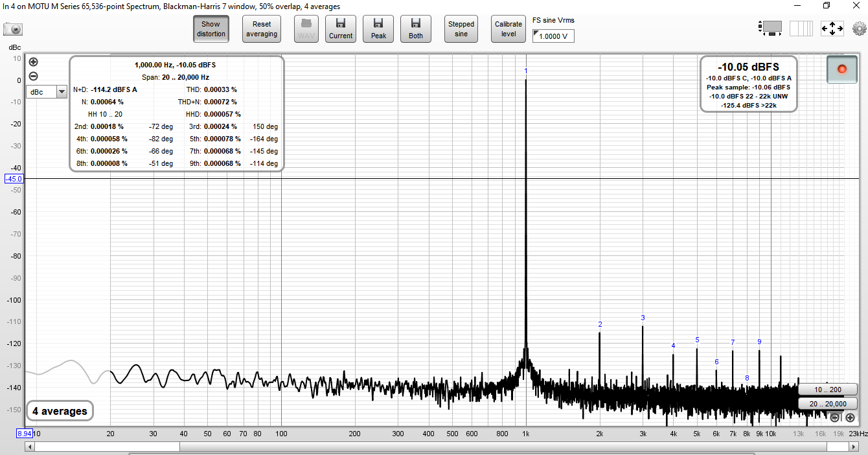Click harmonic marker 2 at 2k

coord(600,324)
